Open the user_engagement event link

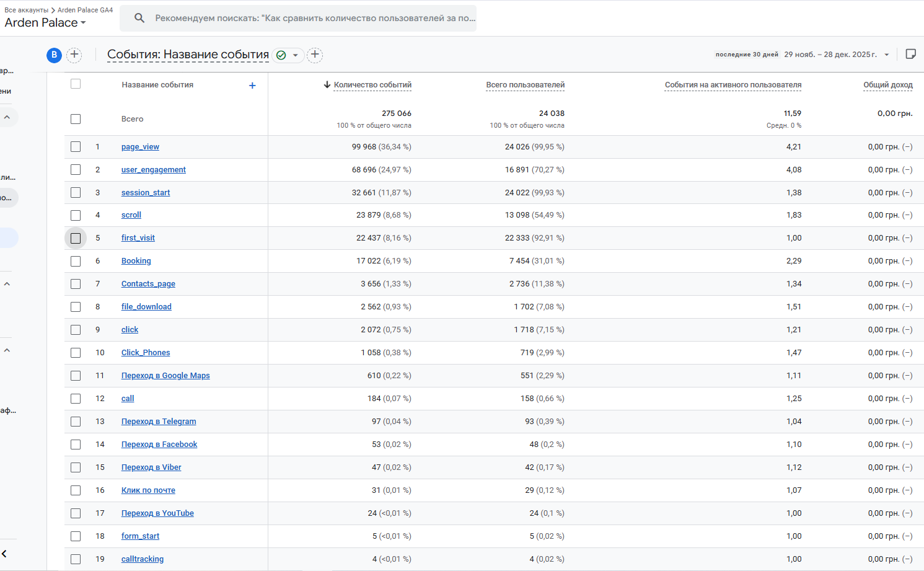[153, 170]
